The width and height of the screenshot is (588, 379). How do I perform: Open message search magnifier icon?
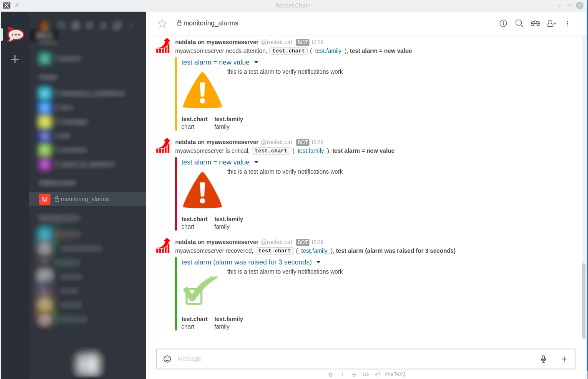[519, 23]
